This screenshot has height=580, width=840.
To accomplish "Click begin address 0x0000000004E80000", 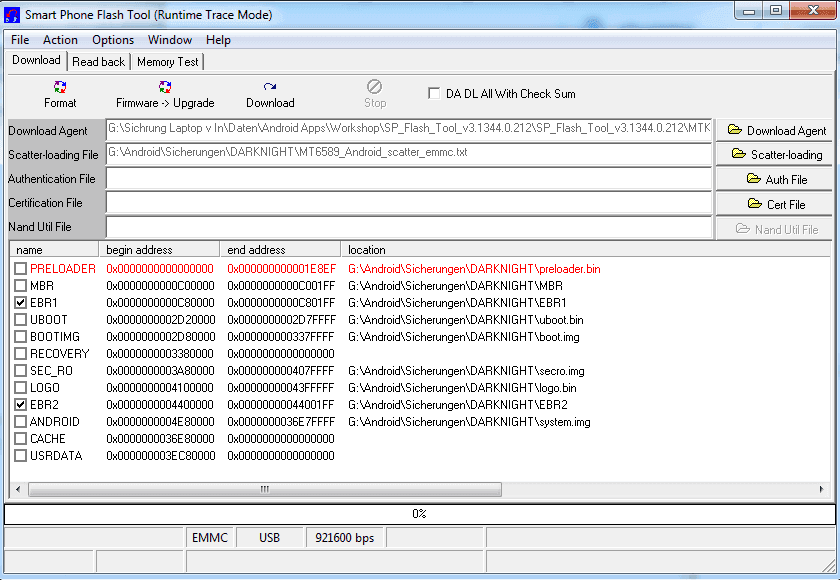I will 160,422.
